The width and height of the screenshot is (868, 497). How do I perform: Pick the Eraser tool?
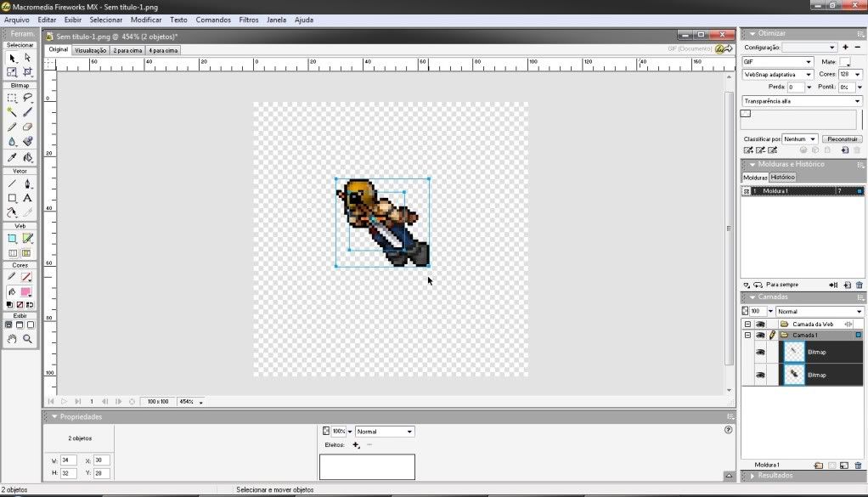coord(27,127)
